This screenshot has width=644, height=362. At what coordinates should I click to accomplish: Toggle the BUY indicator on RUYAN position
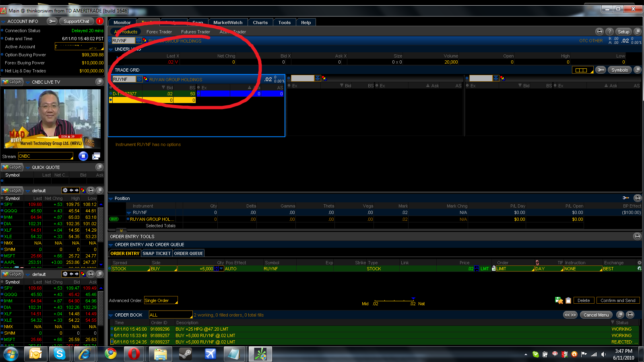(114, 219)
